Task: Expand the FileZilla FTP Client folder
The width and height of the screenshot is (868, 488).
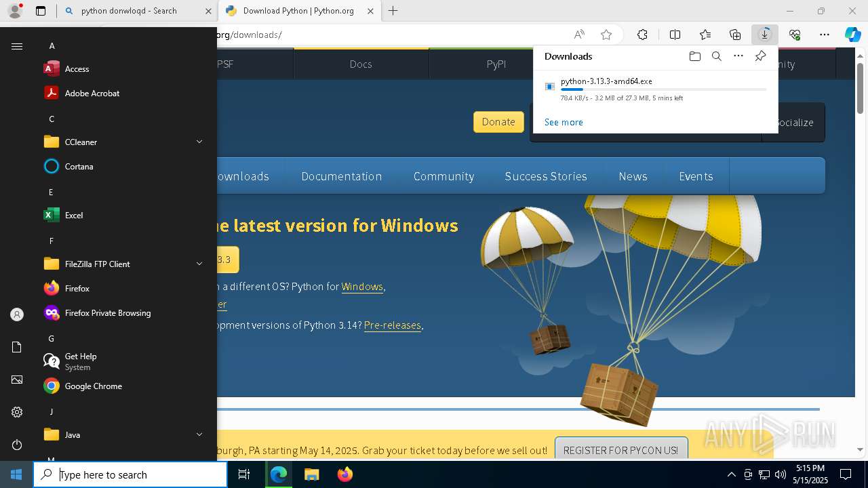Action: (x=122, y=264)
